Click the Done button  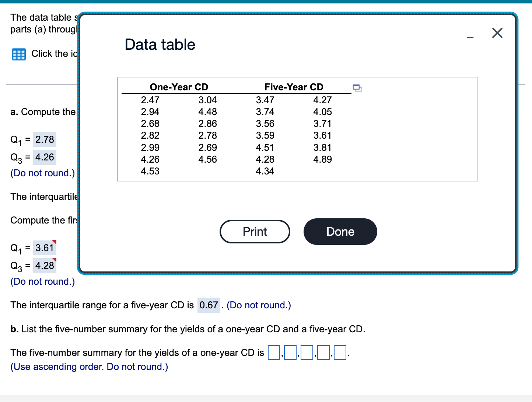pos(340,232)
